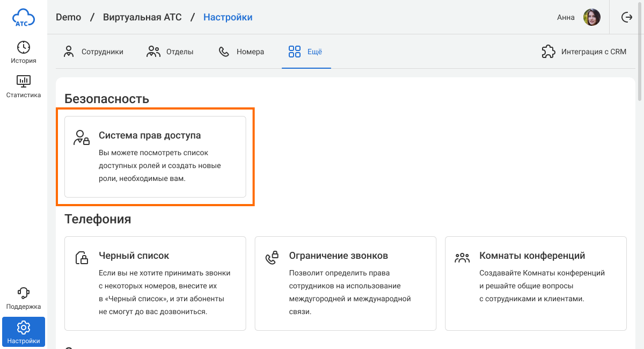Open the History clock icon in sidebar
This screenshot has width=644, height=349.
pos(24,47)
